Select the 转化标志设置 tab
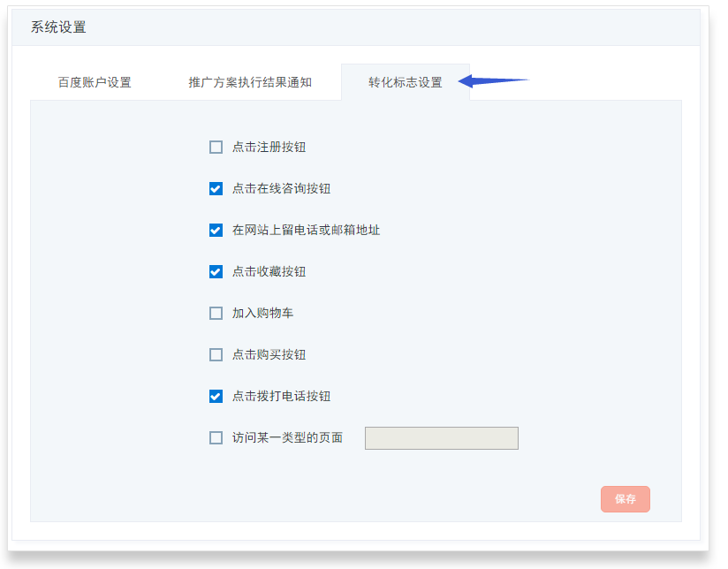The image size is (728, 569). 406,82
